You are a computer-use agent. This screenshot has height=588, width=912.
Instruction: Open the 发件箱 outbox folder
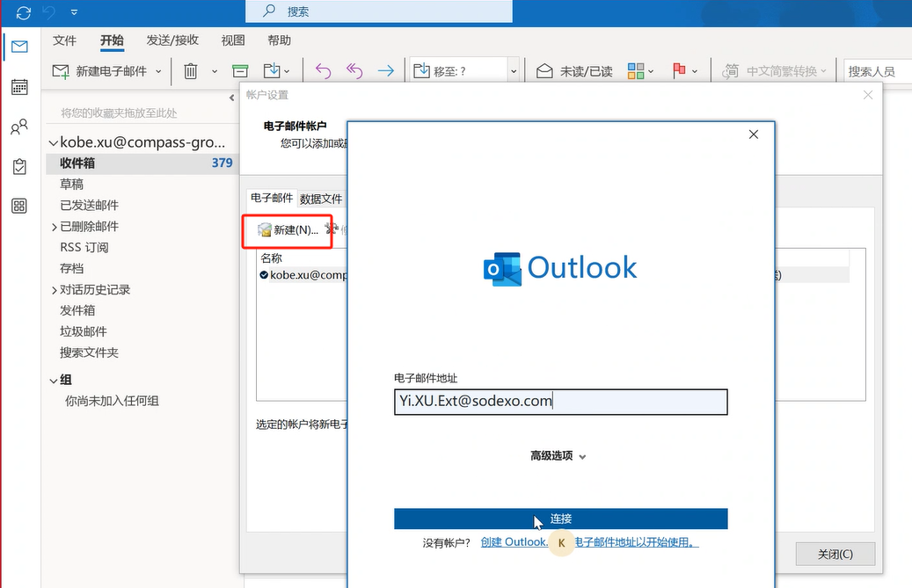pyautogui.click(x=77, y=310)
